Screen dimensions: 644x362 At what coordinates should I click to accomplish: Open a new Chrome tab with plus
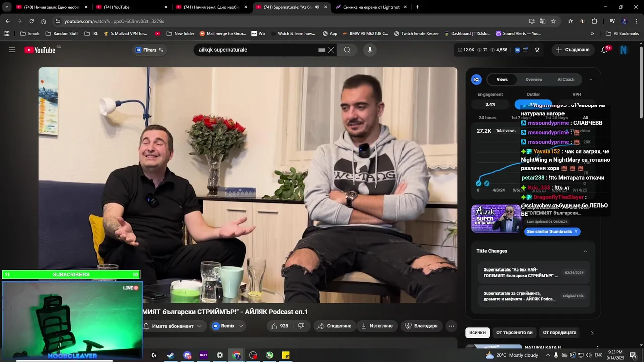(x=417, y=7)
